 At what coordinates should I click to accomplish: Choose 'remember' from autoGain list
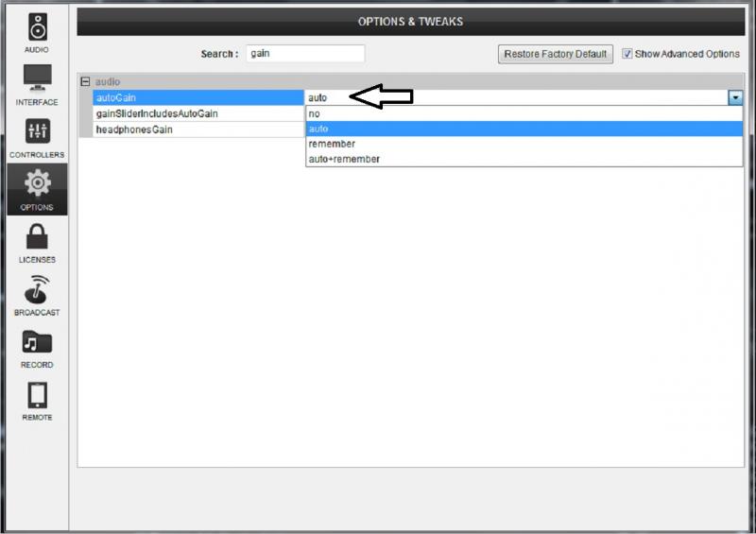coord(524,144)
